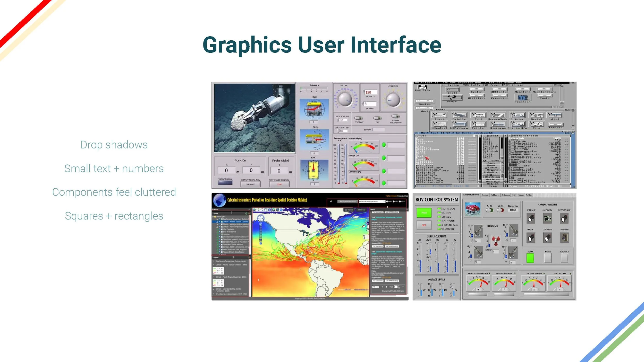Click the red center thruster propeller icon
This screenshot has height=362, width=644.
tap(496, 241)
